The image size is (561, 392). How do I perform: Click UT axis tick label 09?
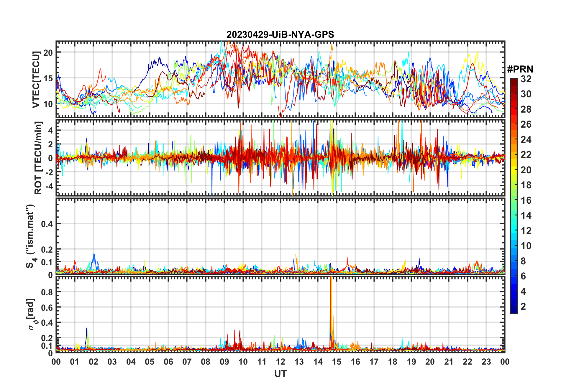[224, 362]
